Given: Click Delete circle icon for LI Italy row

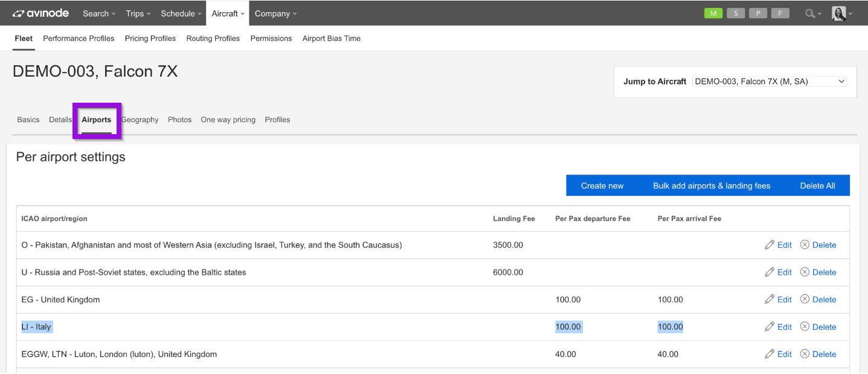Looking at the screenshot, I should tap(805, 327).
